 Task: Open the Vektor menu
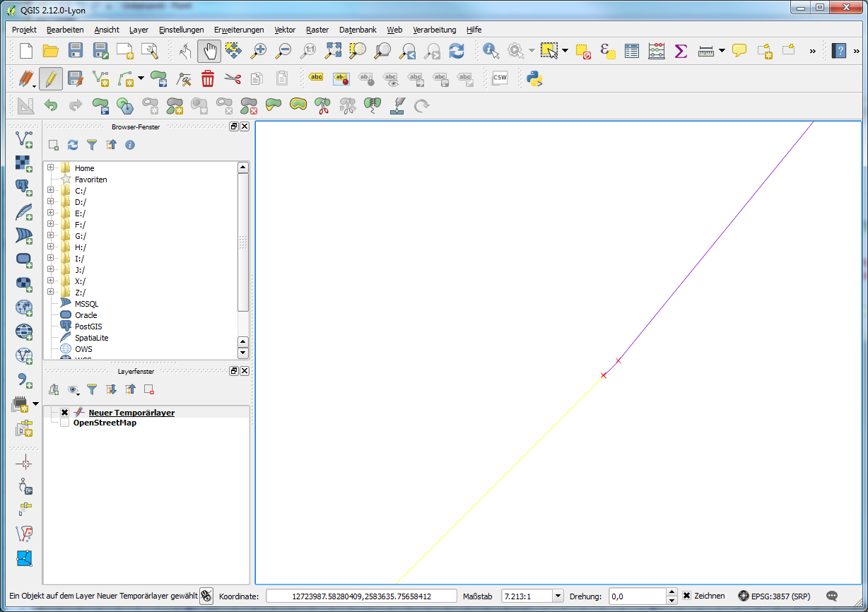click(285, 30)
